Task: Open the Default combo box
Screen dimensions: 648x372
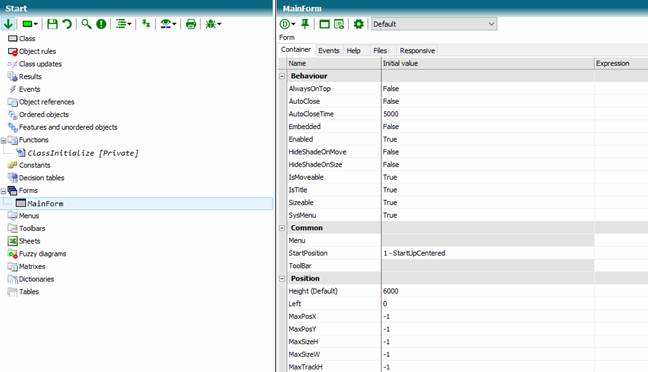Action: pos(434,24)
